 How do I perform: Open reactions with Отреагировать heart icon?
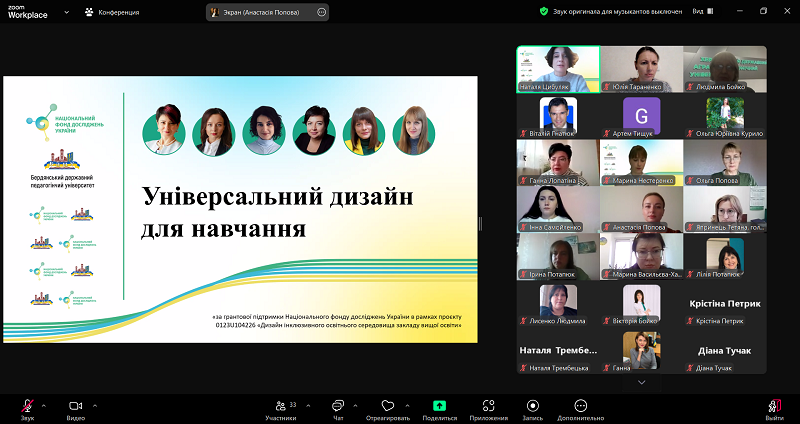(x=388, y=410)
